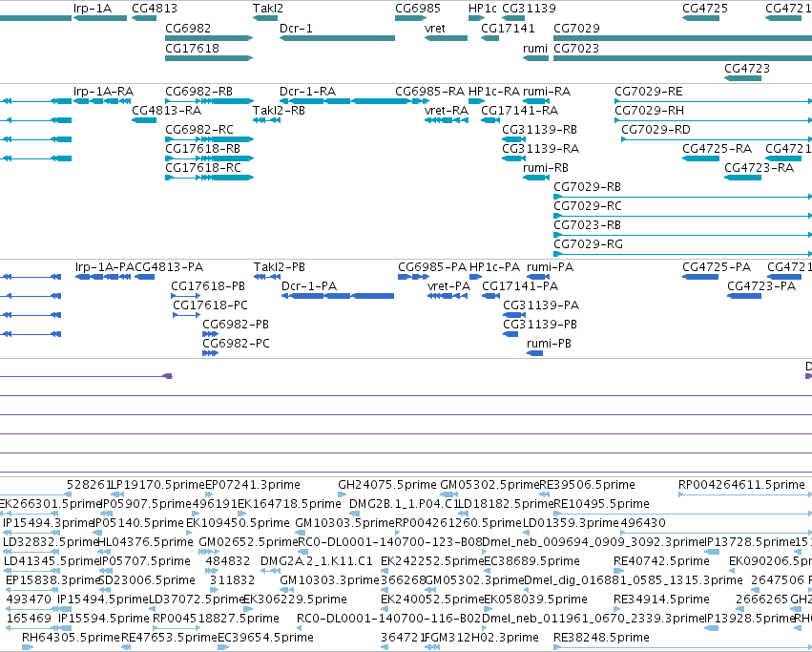Image resolution: width=812 pixels, height=652 pixels.
Task: Click the Irp-1A gene label
Action: [93, 9]
